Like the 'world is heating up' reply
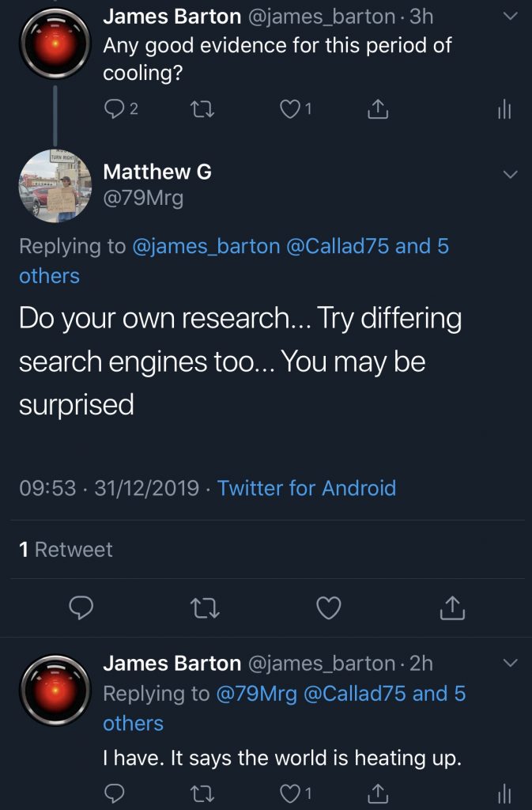The image size is (532, 810). pyautogui.click(x=291, y=792)
